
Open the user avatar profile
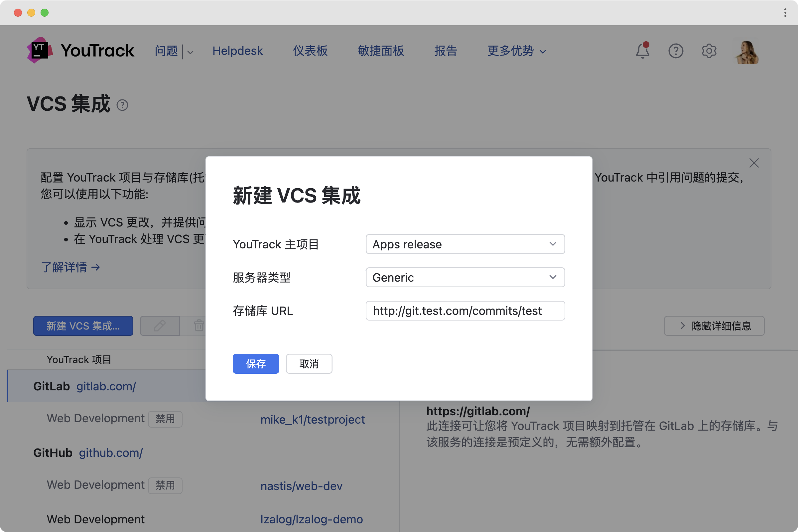(x=747, y=52)
